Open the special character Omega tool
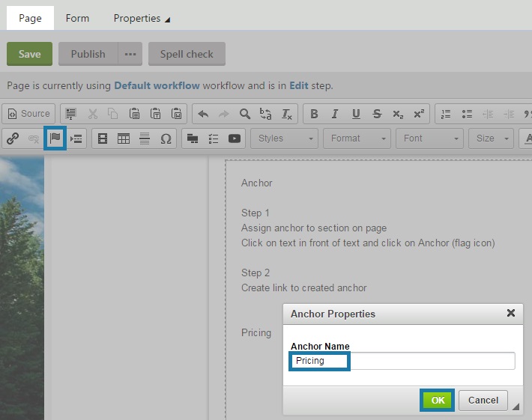 coord(166,139)
